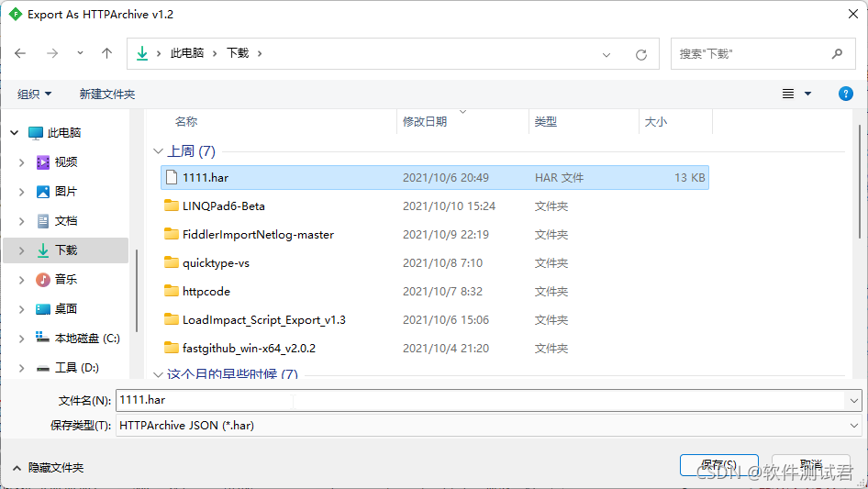Go up one folder level
The width and height of the screenshot is (868, 489).
[106, 53]
